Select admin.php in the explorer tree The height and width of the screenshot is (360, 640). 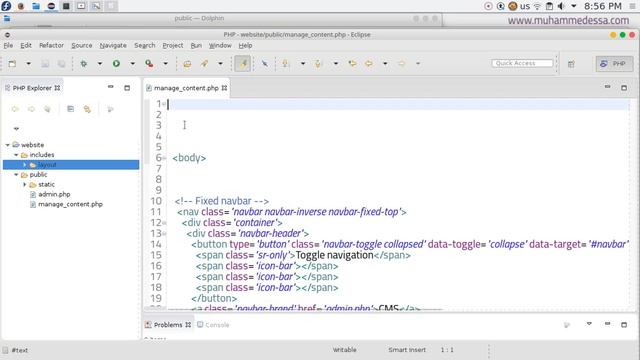click(x=54, y=194)
